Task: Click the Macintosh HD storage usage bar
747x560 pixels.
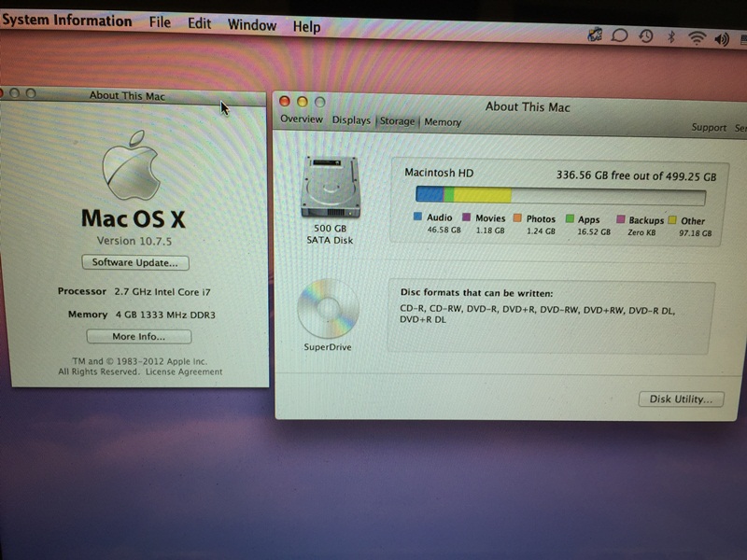Action: tap(561, 196)
